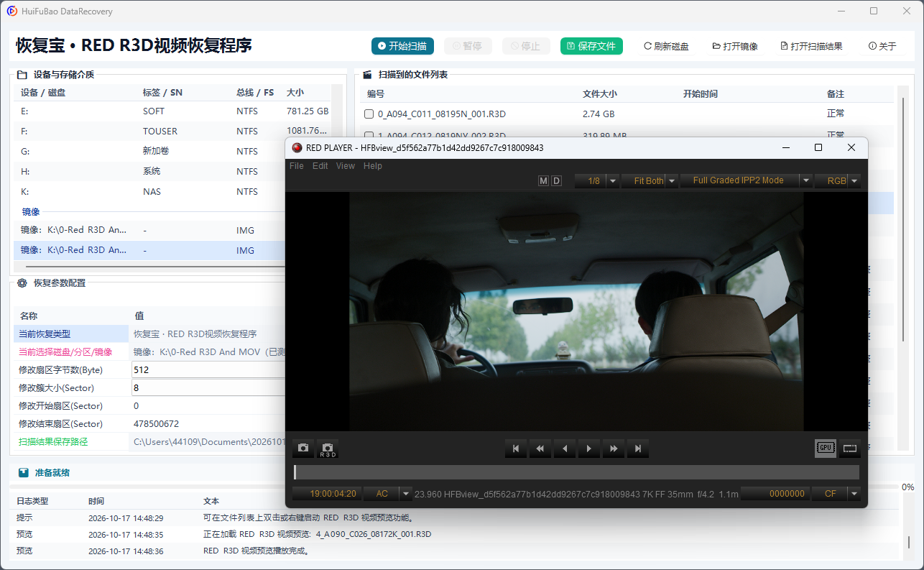
Task: Jump to first frame in RED Player
Action: click(x=516, y=449)
